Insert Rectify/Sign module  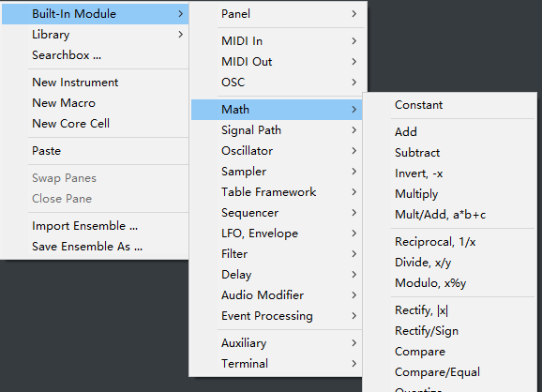point(450,331)
